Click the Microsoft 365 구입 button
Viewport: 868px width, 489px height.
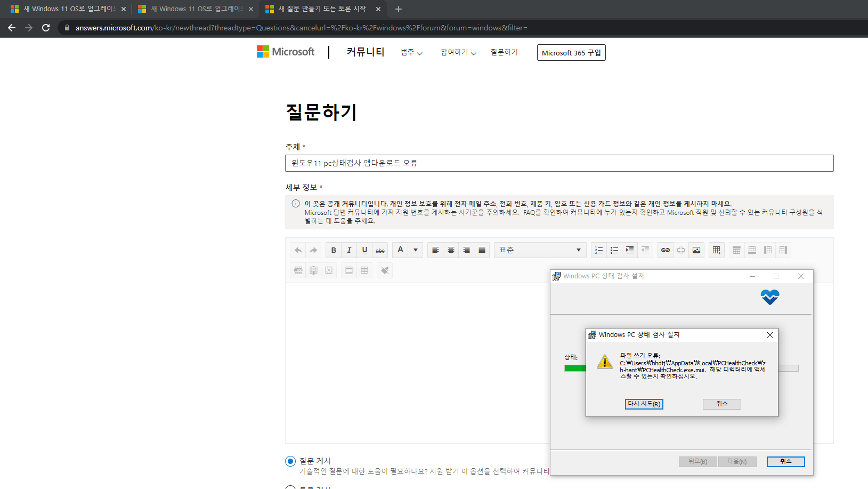tap(571, 53)
